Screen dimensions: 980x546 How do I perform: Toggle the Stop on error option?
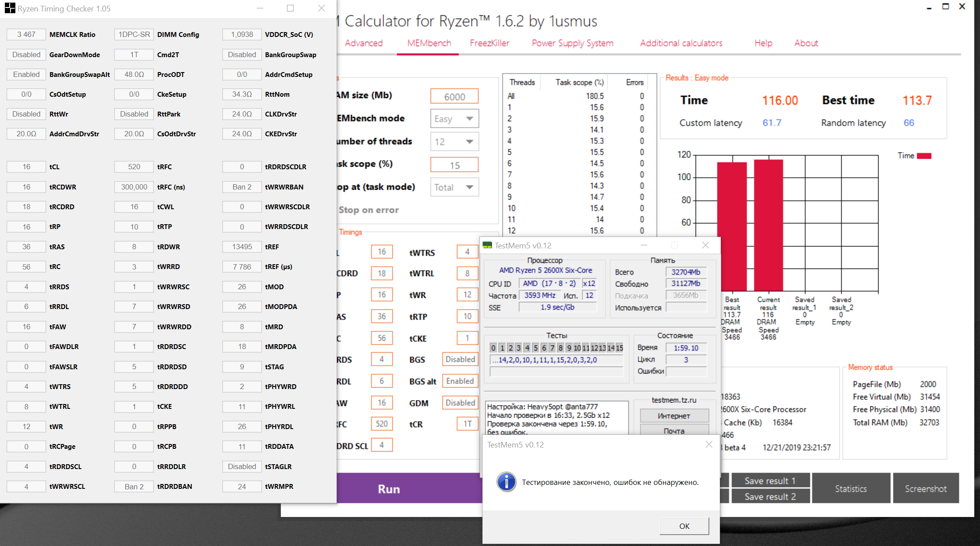368,210
